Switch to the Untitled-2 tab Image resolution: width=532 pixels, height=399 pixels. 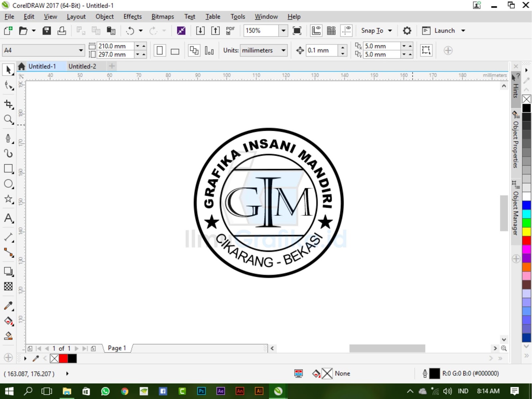coord(82,66)
